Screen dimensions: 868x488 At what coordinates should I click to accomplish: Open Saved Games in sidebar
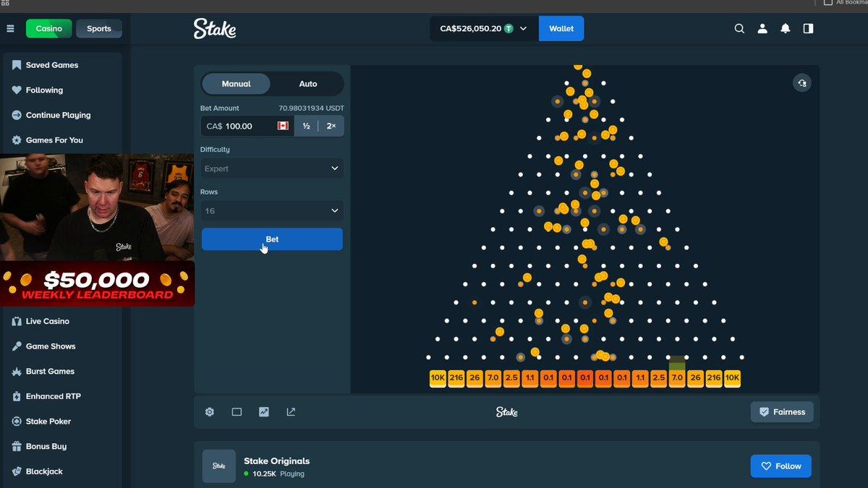pyautogui.click(x=62, y=65)
